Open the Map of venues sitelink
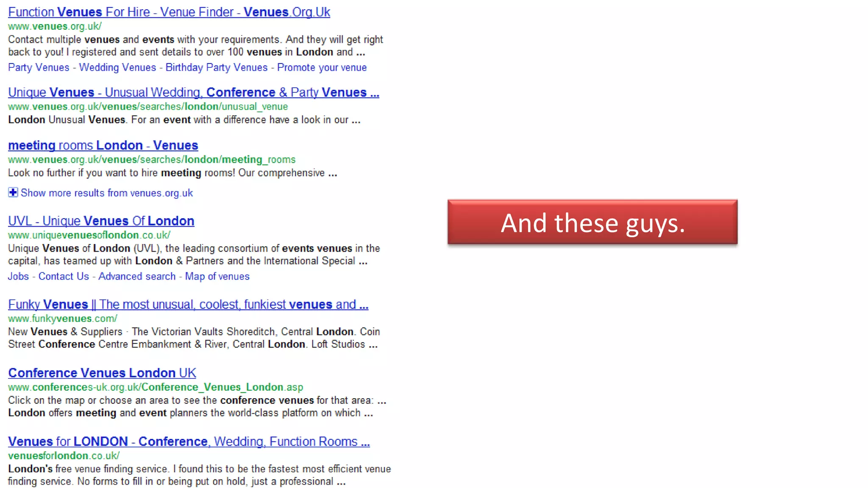Image resolution: width=868 pixels, height=488 pixels. 217,277
